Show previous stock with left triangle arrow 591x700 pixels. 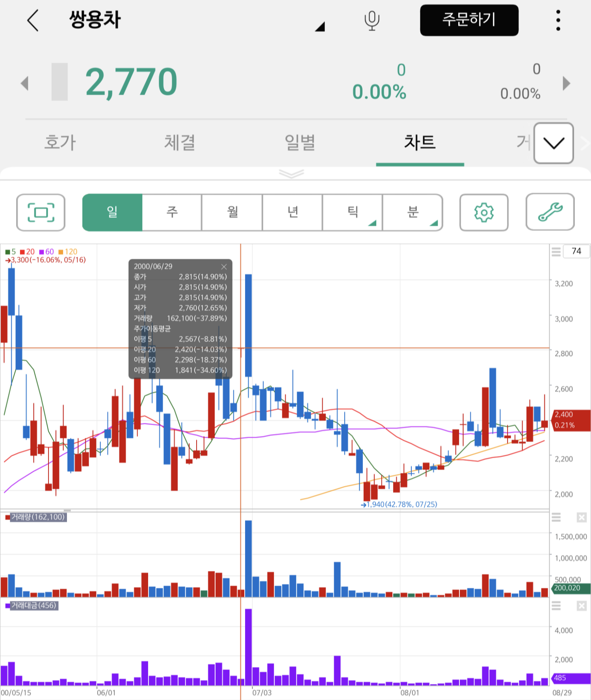[x=25, y=83]
